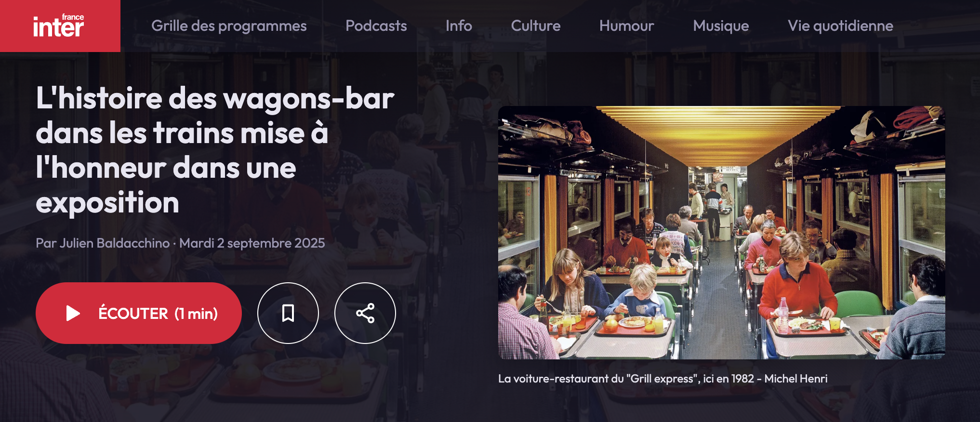This screenshot has height=422, width=980.
Task: Open the France Inter logo homepage
Action: (60, 26)
